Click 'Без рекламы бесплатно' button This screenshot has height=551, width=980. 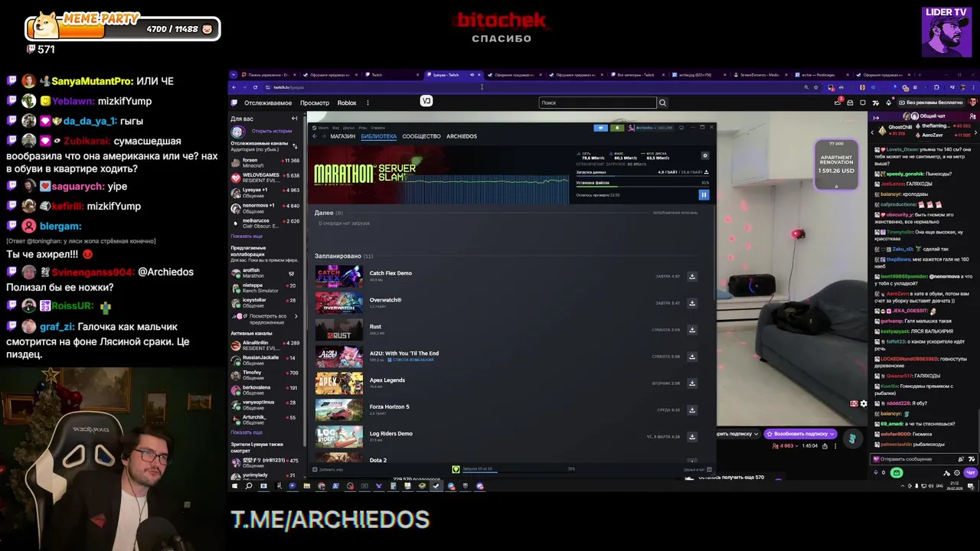coord(930,103)
